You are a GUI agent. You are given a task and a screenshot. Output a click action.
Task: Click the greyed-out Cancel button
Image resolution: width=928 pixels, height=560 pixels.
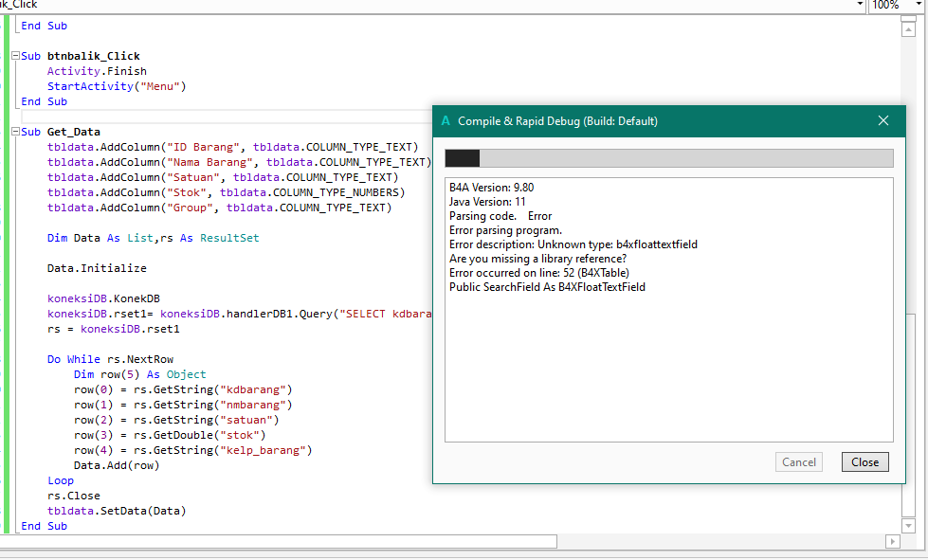798,462
